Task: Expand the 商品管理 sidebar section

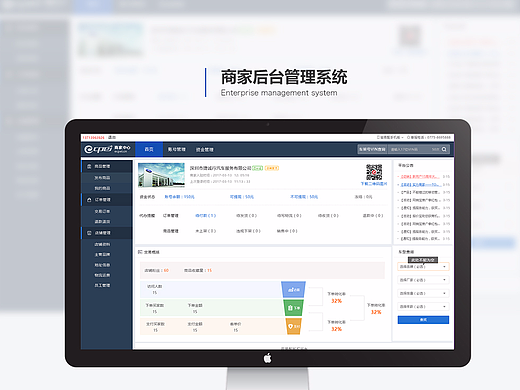Action: [x=107, y=166]
